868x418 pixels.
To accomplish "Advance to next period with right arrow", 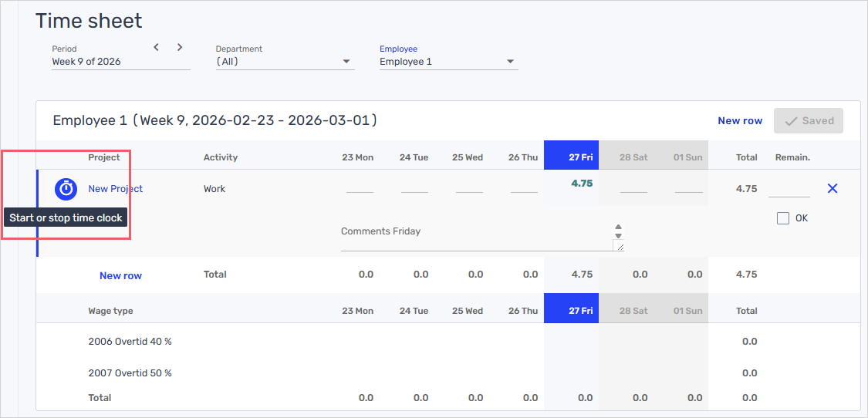I will point(180,47).
